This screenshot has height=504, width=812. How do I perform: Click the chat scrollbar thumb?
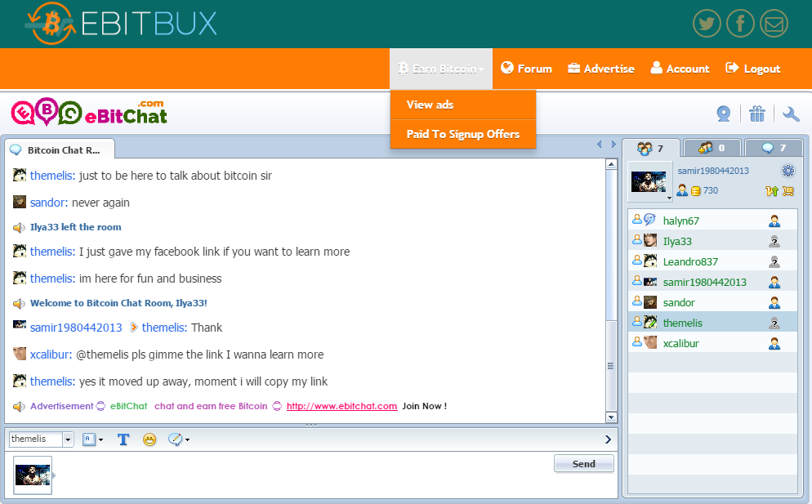tap(611, 366)
